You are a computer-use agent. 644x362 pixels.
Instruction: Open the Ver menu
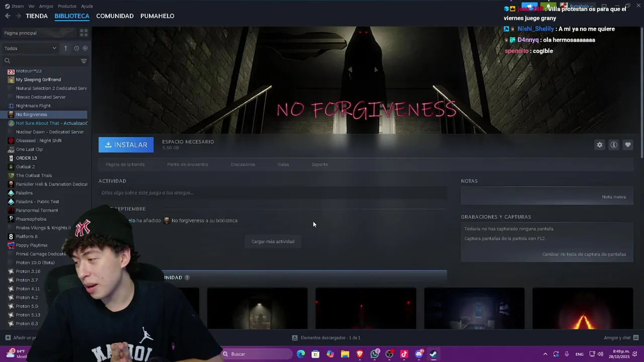pos(32,6)
